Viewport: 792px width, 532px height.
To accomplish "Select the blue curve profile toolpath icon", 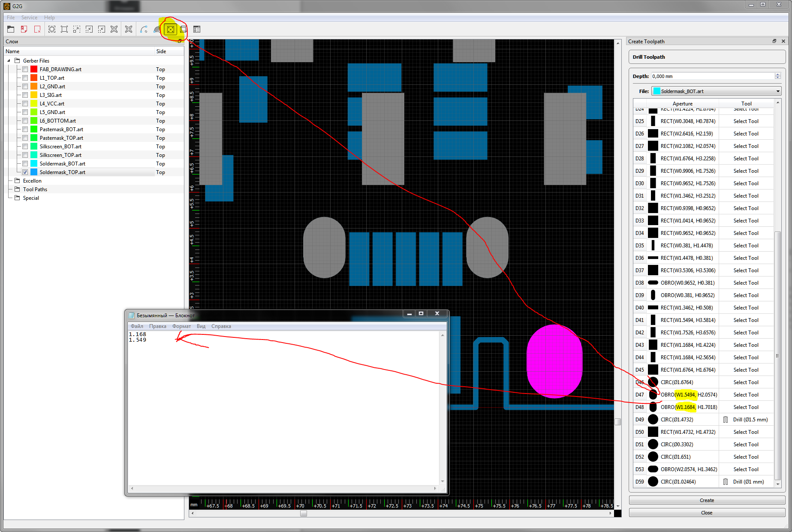I will [x=144, y=29].
